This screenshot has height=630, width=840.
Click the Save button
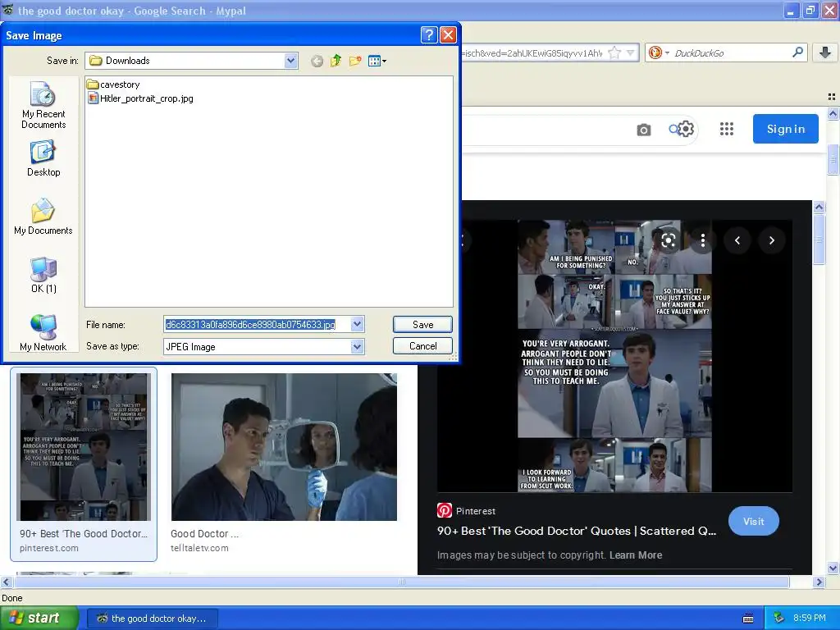point(422,324)
